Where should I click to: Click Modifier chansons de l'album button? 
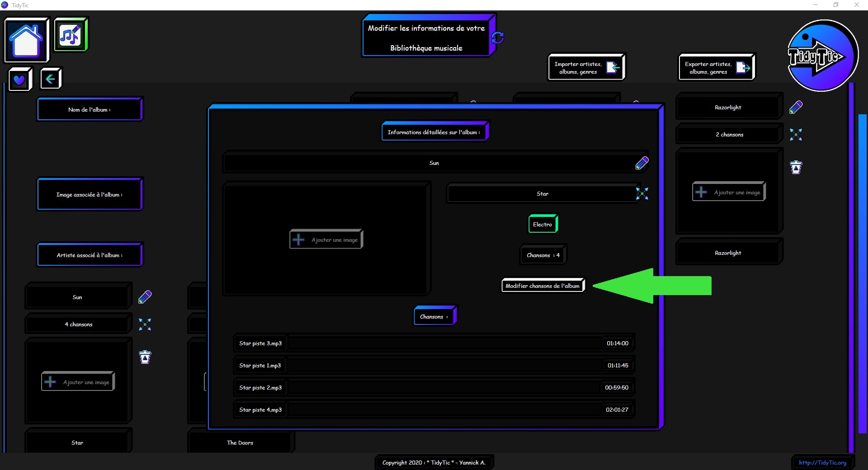542,286
